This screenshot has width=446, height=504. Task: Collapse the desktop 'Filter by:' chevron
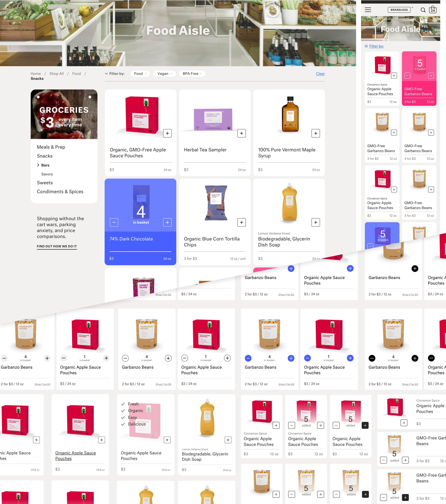[106, 73]
